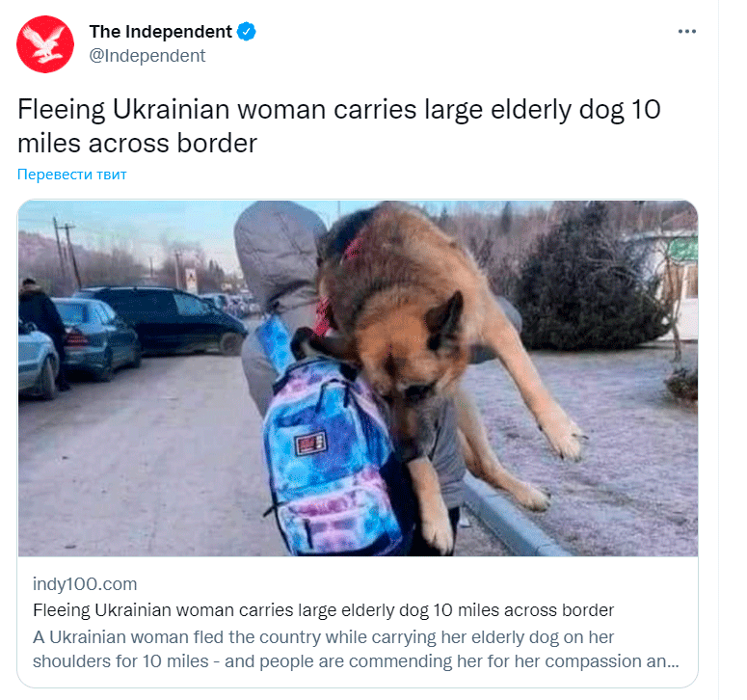This screenshot has width=747, height=700.
Task: Click the "Перевести твит" translate link
Action: tap(72, 175)
